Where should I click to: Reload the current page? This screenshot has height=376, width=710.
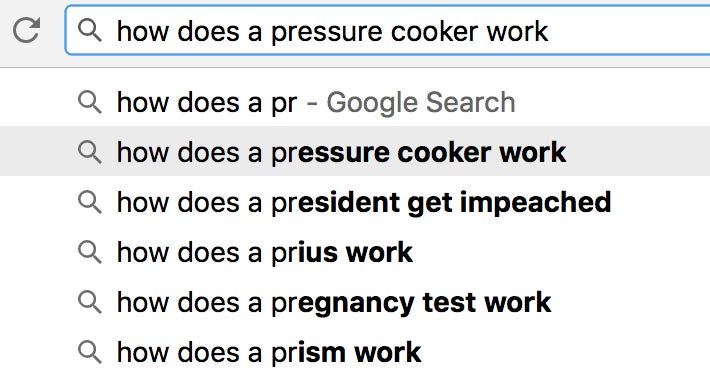pyautogui.click(x=26, y=30)
